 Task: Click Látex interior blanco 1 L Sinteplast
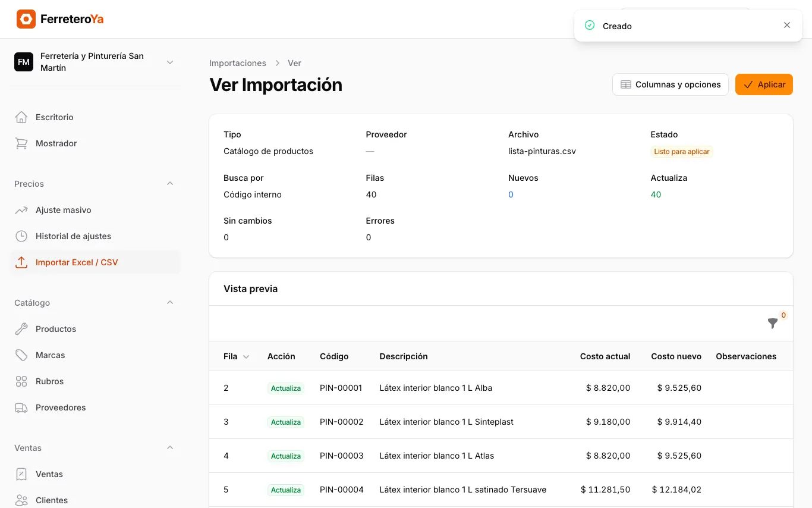[446, 422]
